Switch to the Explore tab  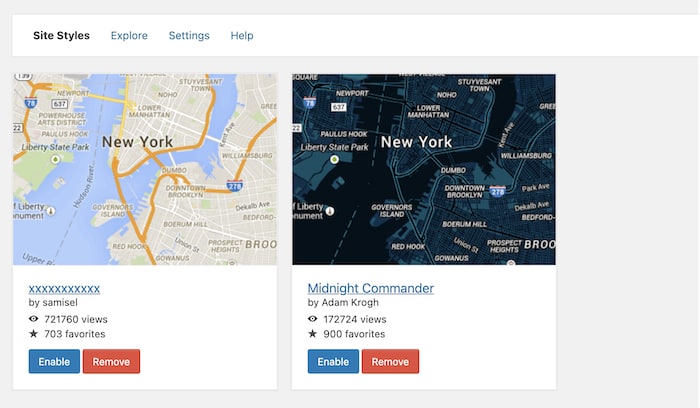pyautogui.click(x=129, y=36)
